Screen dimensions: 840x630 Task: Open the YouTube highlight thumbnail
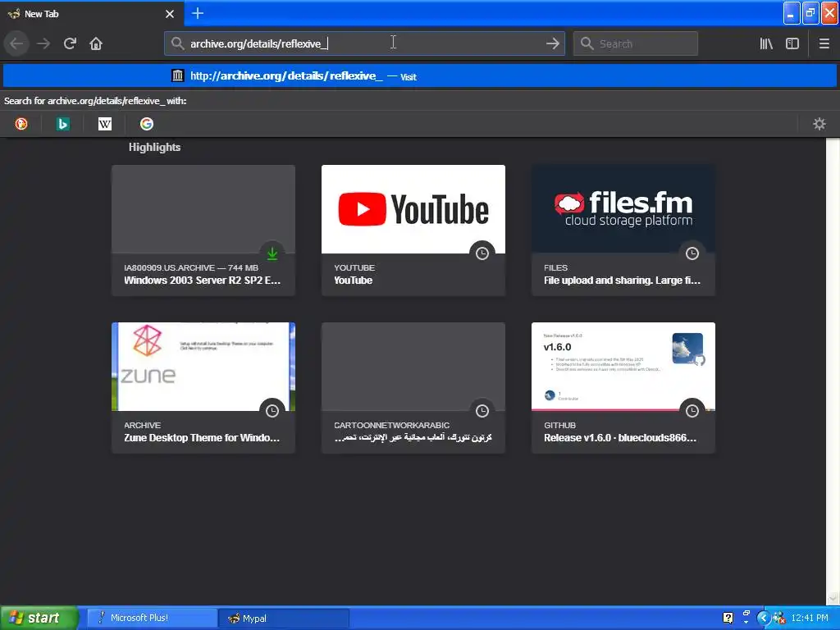pyautogui.click(x=413, y=209)
